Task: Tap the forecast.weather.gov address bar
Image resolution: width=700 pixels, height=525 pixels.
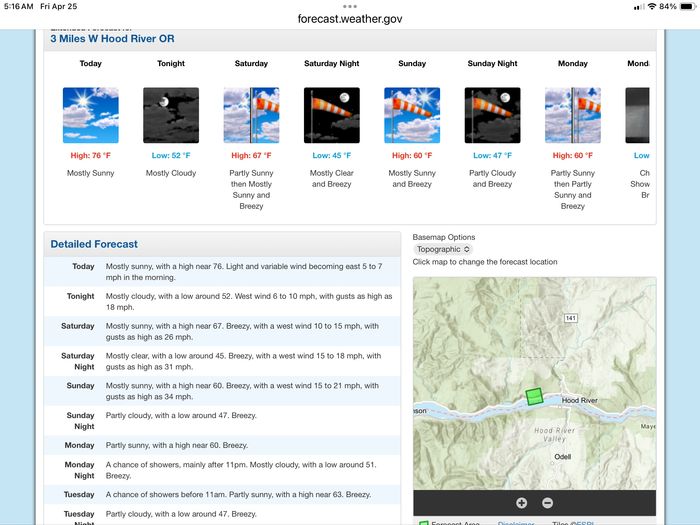Action: click(349, 19)
